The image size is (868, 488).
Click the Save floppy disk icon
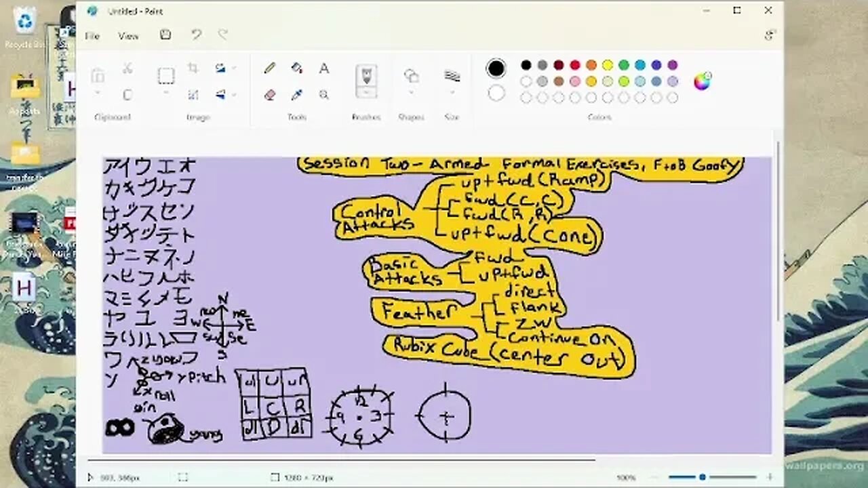165,35
